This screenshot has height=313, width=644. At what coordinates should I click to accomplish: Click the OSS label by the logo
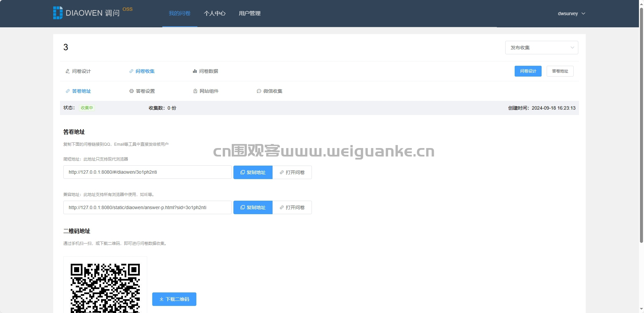[128, 9]
